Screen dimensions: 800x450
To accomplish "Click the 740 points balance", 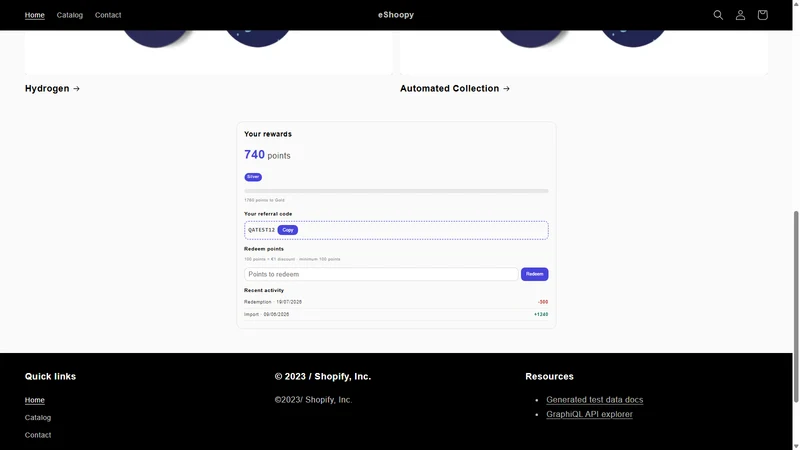I will (x=267, y=155).
